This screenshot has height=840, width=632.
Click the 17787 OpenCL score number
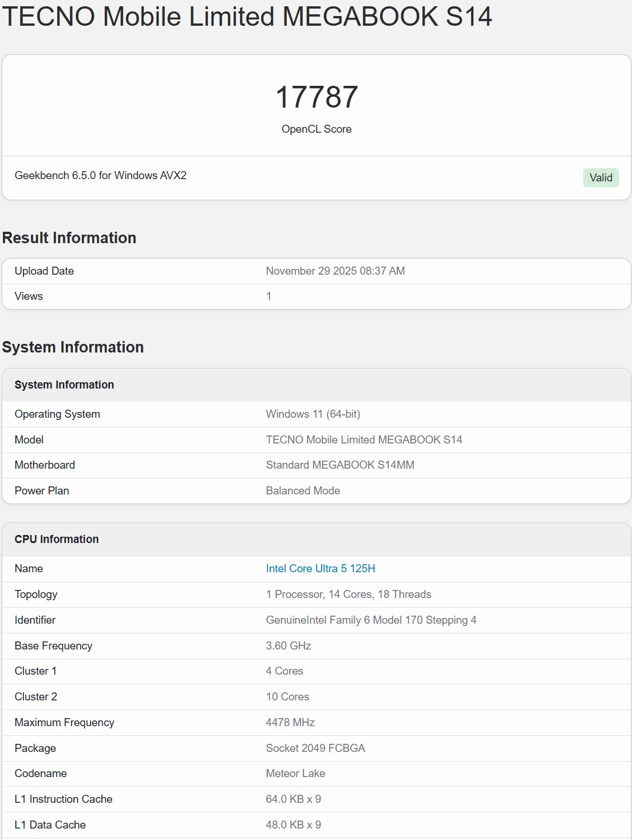(x=316, y=97)
